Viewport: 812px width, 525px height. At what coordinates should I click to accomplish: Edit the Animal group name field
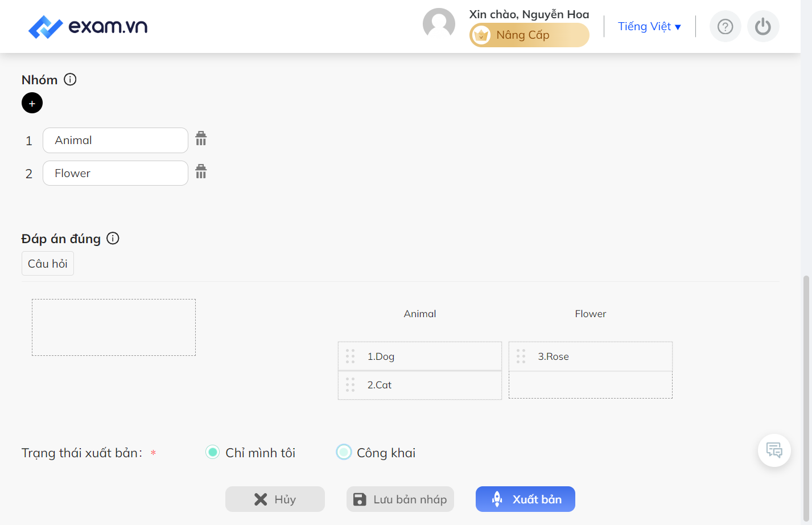116,140
